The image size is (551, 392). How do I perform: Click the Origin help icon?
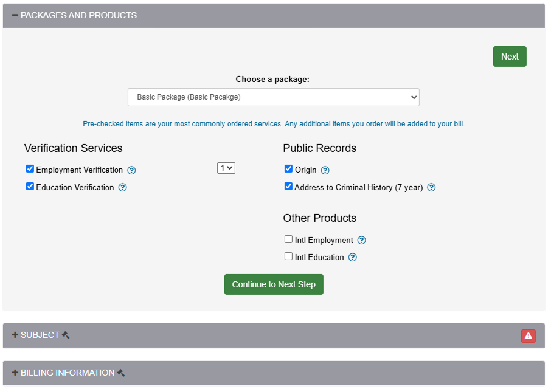tap(325, 170)
